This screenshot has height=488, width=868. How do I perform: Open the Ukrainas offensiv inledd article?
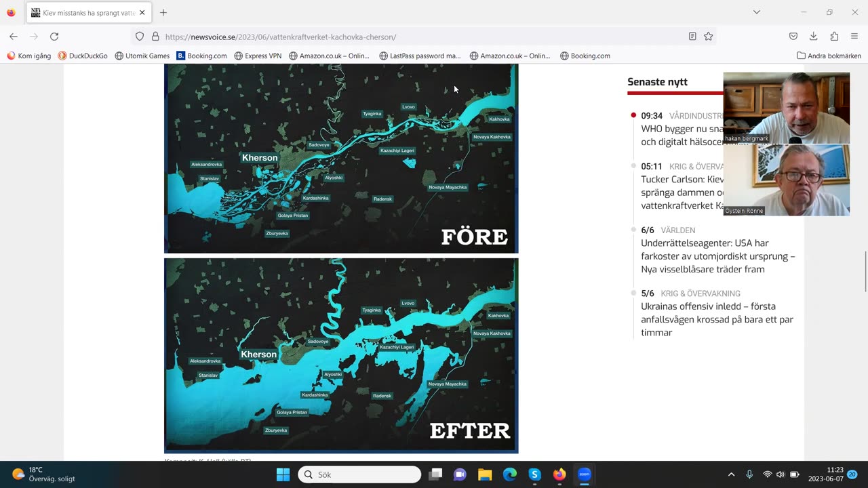pyautogui.click(x=717, y=319)
